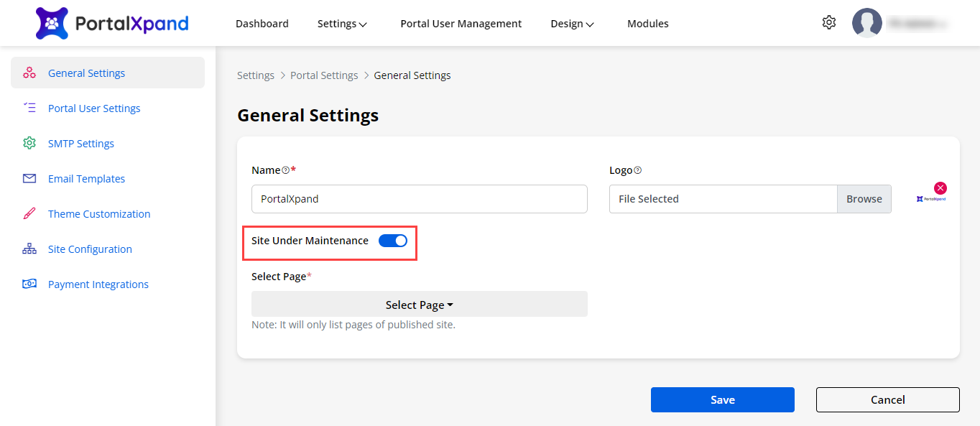Open Portal User Management from navbar
Viewport: 980px width, 426px height.
tap(461, 24)
